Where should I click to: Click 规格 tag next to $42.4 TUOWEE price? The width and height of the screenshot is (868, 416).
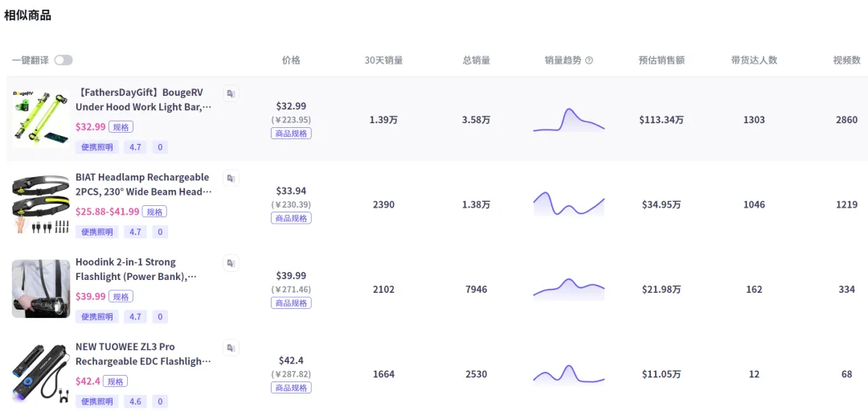tap(115, 381)
